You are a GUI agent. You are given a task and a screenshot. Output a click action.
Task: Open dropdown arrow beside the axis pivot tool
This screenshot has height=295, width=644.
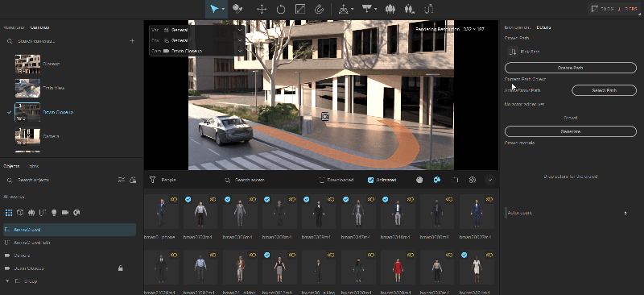point(353,9)
